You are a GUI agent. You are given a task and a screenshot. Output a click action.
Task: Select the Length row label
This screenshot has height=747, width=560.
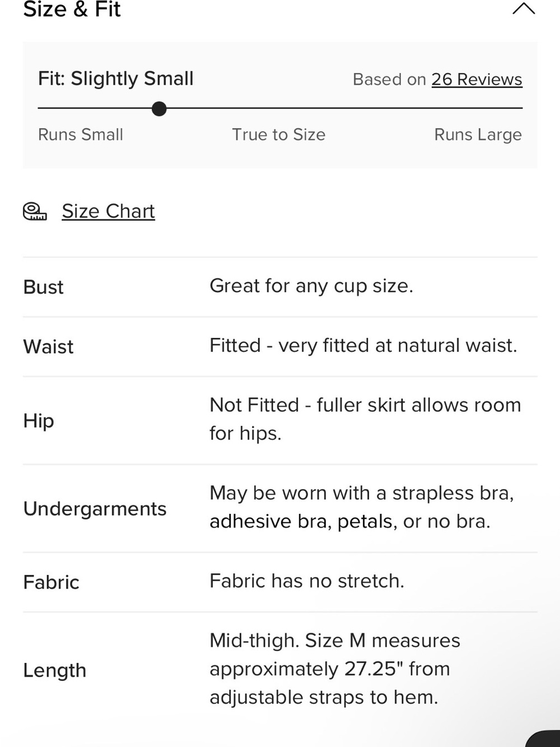point(55,670)
